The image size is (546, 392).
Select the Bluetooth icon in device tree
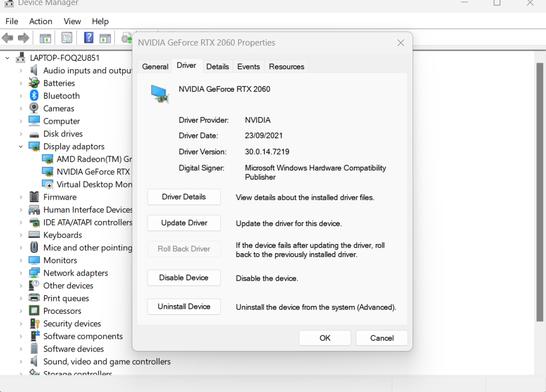[34, 96]
